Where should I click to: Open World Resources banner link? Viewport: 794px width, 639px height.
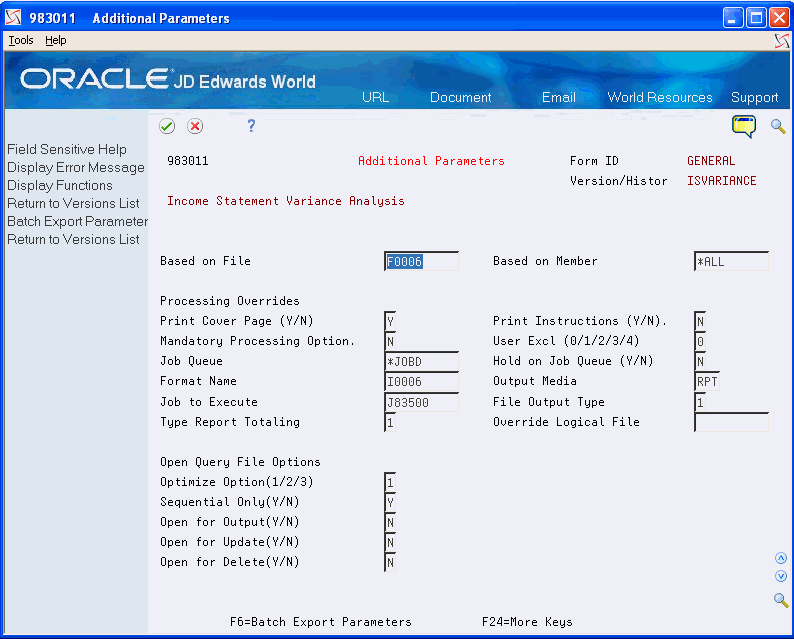click(660, 97)
